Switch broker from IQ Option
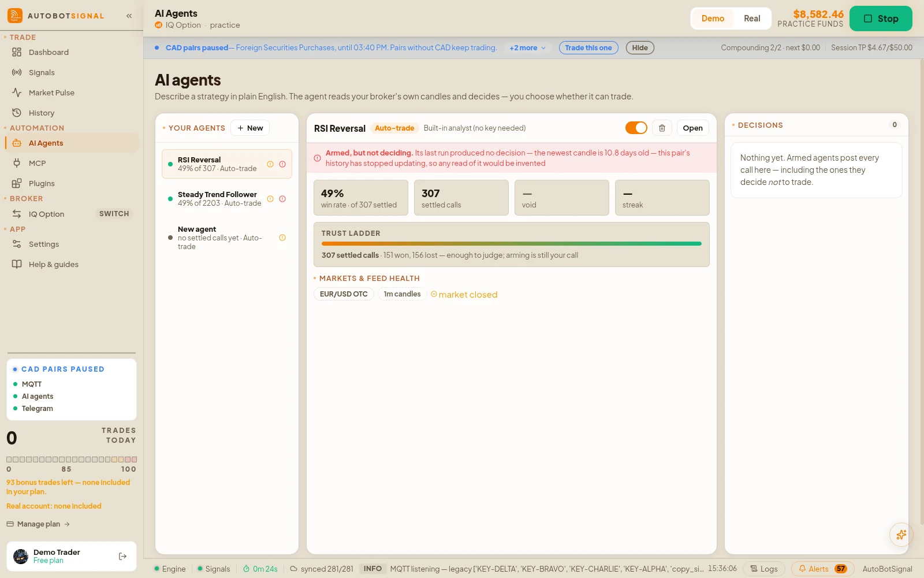 click(x=114, y=214)
